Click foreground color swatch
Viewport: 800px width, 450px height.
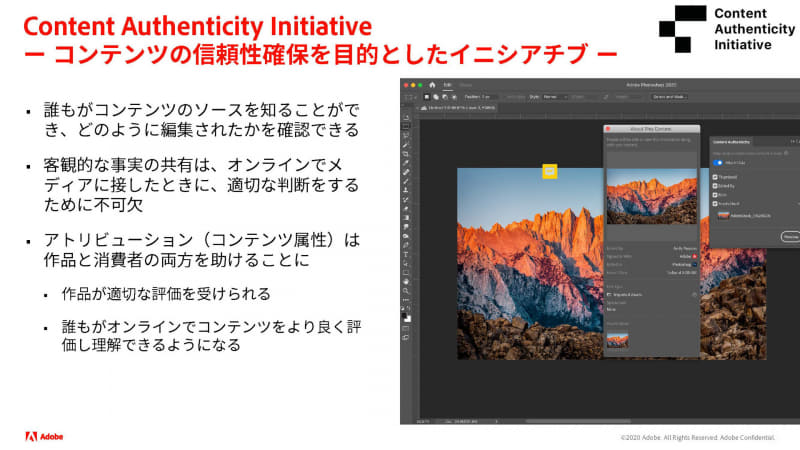click(405, 316)
